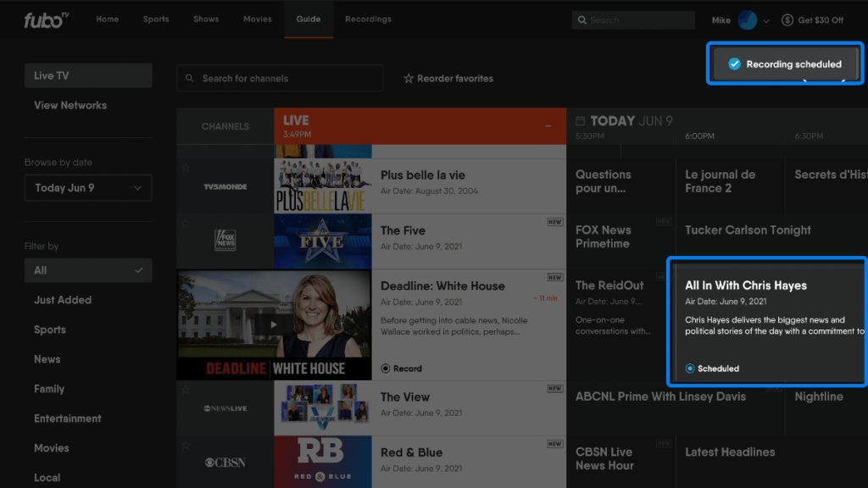The height and width of the screenshot is (488, 868).
Task: Open Mike's profile avatar
Action: (746, 19)
